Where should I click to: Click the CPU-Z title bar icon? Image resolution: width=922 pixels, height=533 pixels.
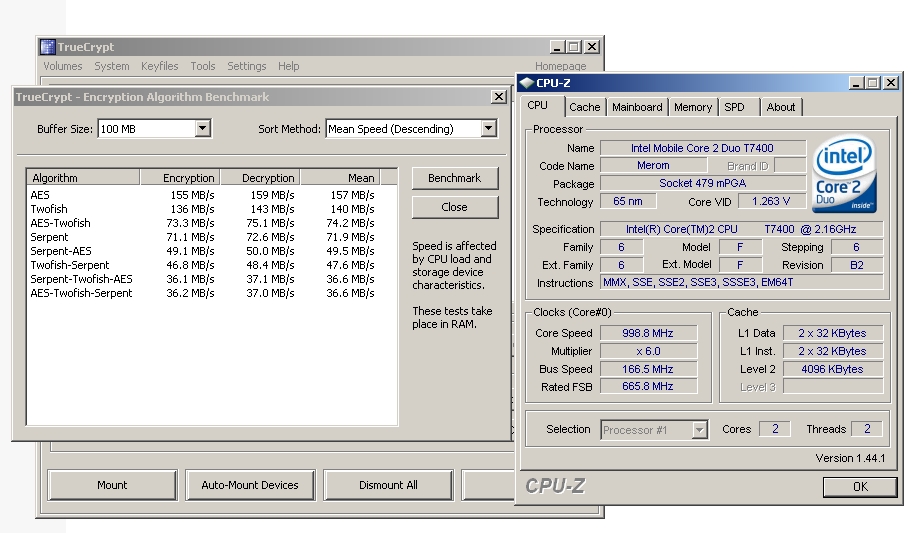click(527, 83)
